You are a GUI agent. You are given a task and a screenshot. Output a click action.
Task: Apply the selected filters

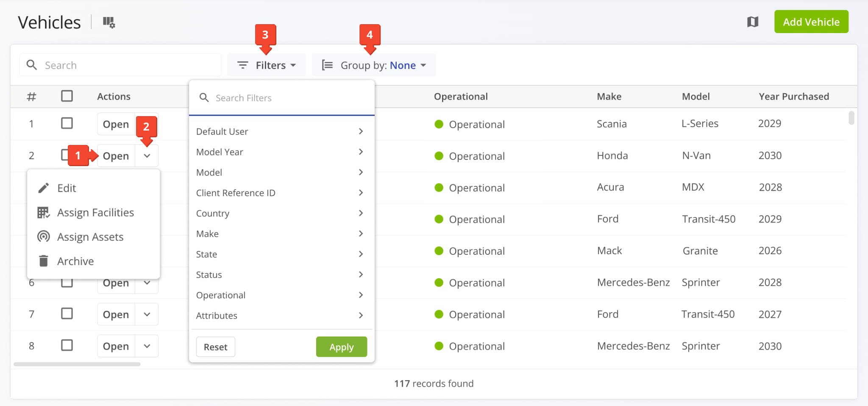point(341,347)
